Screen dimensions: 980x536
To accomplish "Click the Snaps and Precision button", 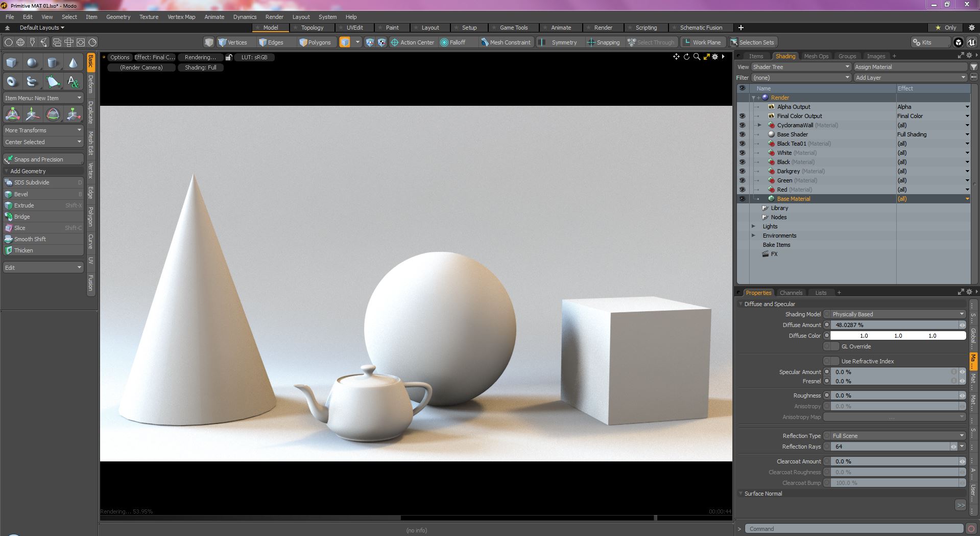I will pos(39,159).
